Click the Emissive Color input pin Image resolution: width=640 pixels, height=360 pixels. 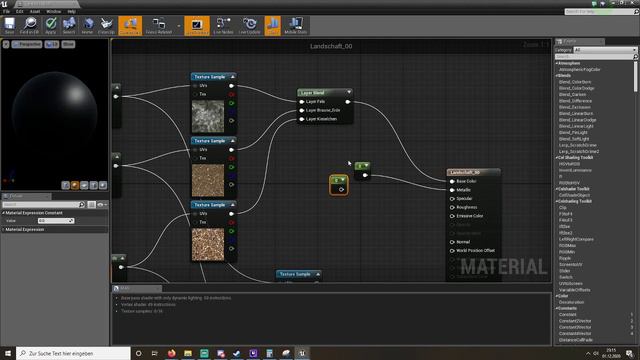[452, 216]
